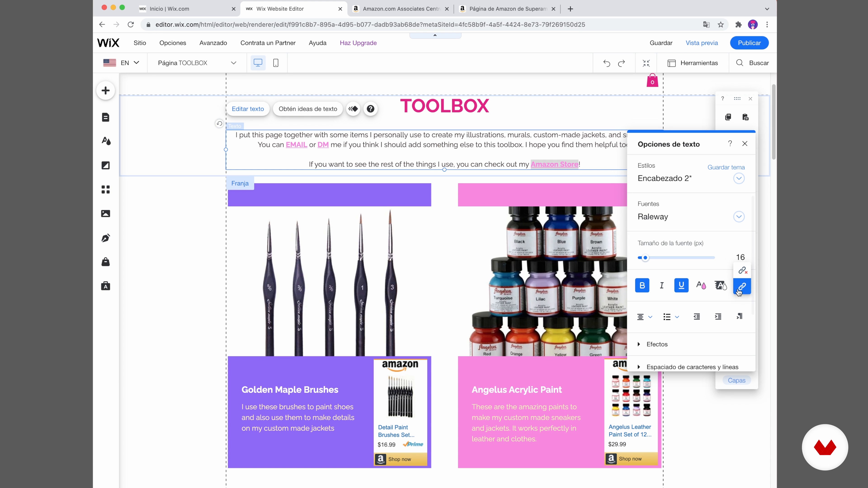The height and width of the screenshot is (488, 868).
Task: Open the Estilos Encabezado 2 dropdown
Action: pos(739,178)
